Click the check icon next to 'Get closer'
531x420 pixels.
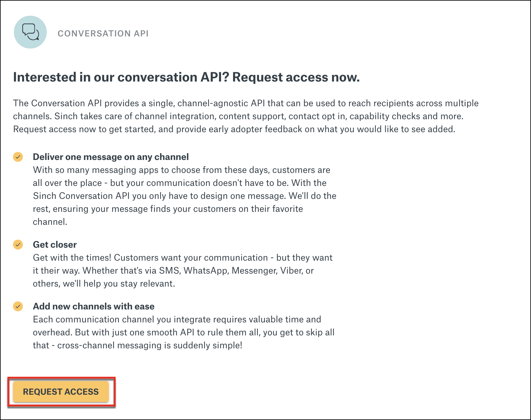coord(19,245)
